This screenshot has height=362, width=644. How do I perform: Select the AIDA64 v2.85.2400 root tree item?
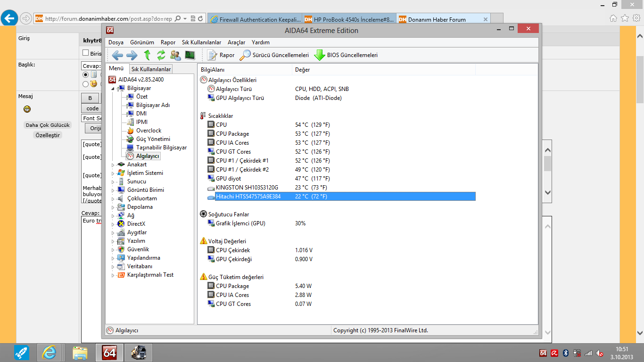coord(141,80)
